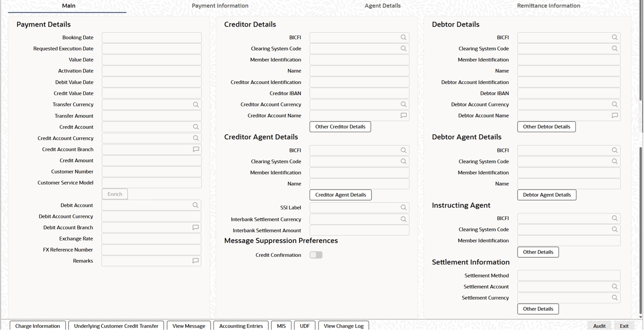Open Creditor Account Name comment icon
The height and width of the screenshot is (331, 644).
click(x=404, y=116)
